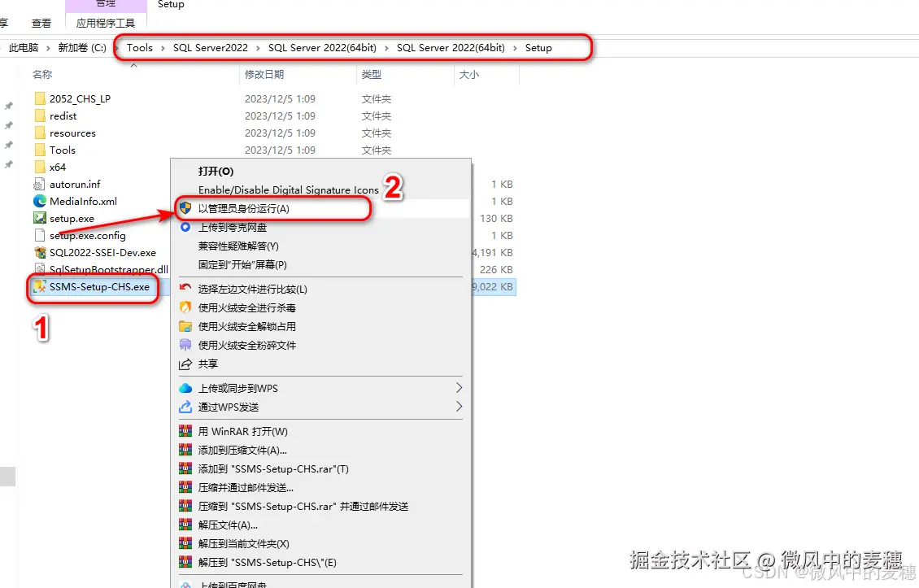
Task: Click the WinRAR icon beside 用WinRAR打开
Action: pyautogui.click(x=186, y=431)
